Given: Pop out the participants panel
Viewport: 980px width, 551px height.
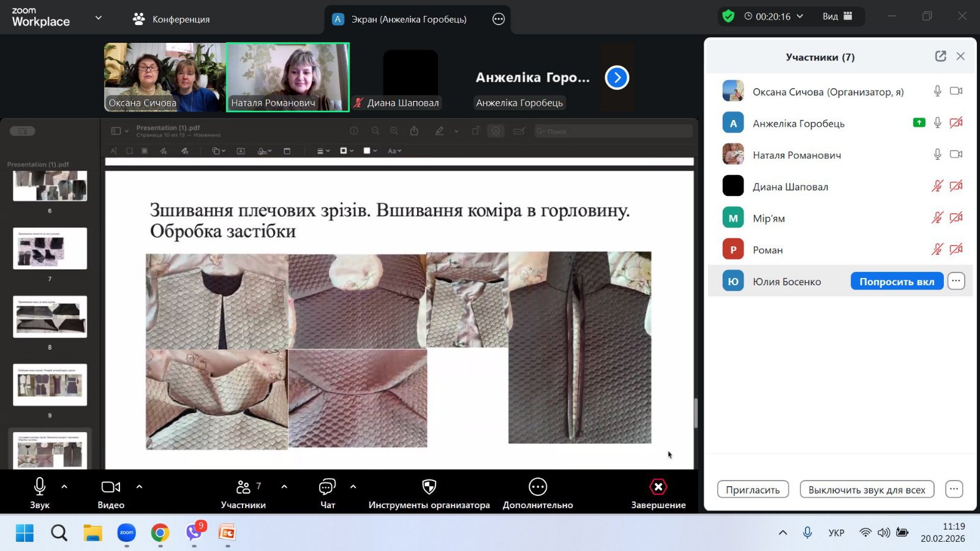Looking at the screenshot, I should [940, 56].
